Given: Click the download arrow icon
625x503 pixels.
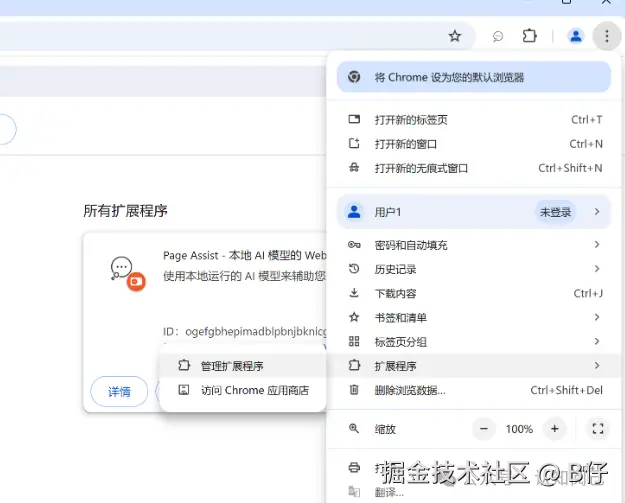Looking at the screenshot, I should click(354, 293).
